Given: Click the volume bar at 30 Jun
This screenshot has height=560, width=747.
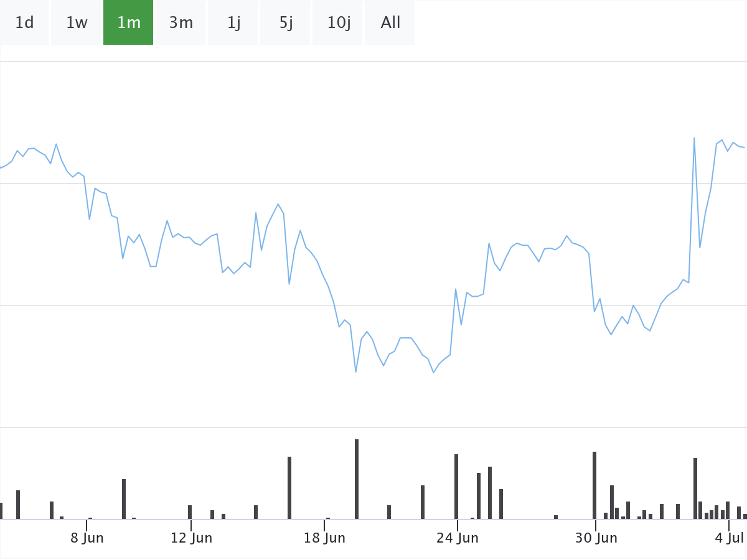Looking at the screenshot, I should (594, 485).
